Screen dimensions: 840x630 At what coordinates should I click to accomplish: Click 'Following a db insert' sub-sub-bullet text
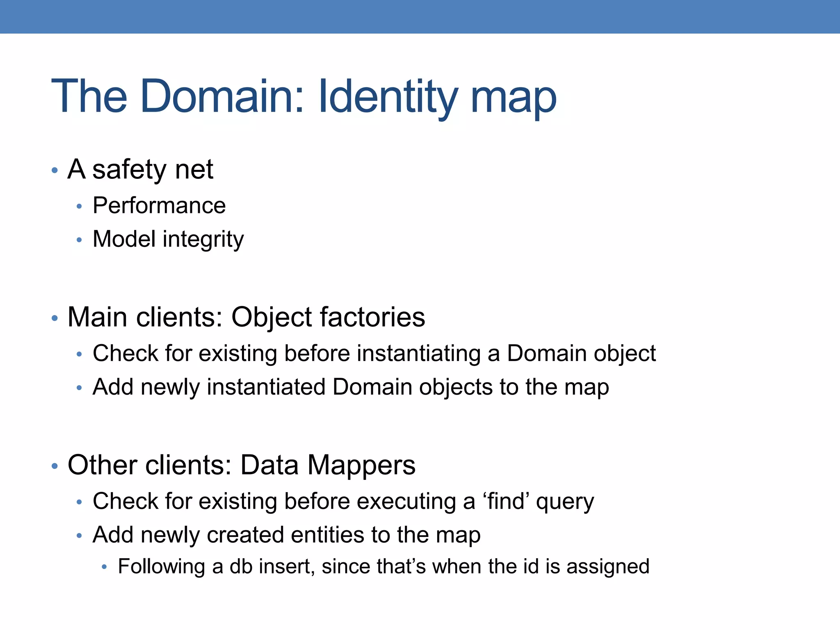pos(383,566)
